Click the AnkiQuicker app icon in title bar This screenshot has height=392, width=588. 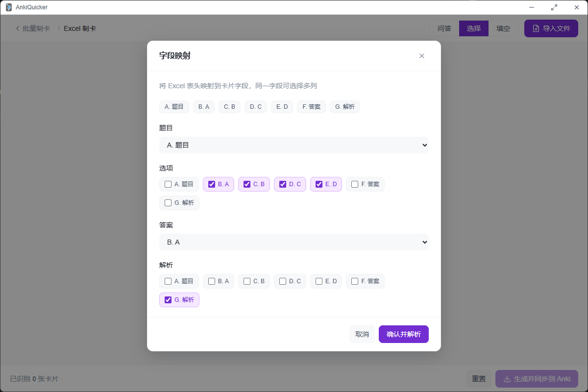pyautogui.click(x=9, y=7)
